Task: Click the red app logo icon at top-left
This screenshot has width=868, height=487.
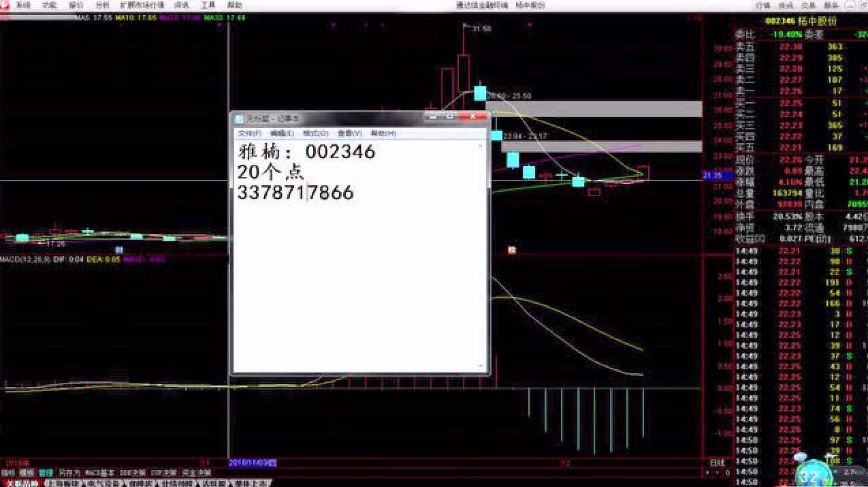Action: tap(5, 5)
